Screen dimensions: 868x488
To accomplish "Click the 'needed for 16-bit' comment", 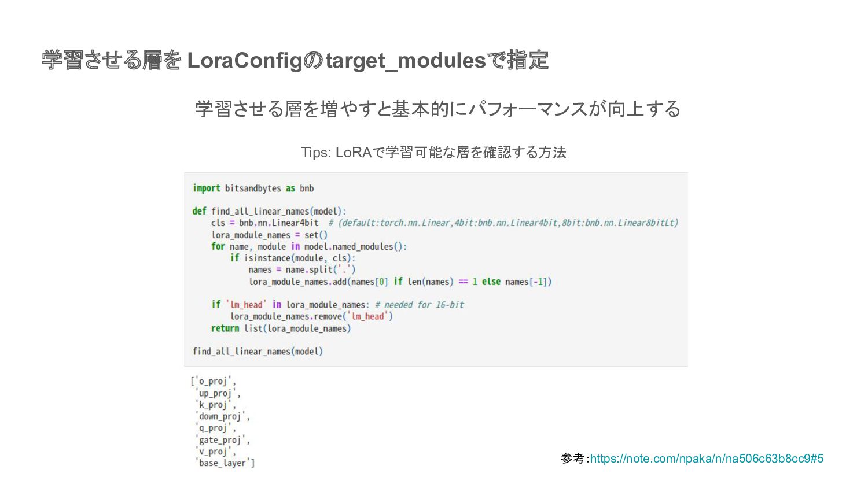I will click(x=420, y=305).
